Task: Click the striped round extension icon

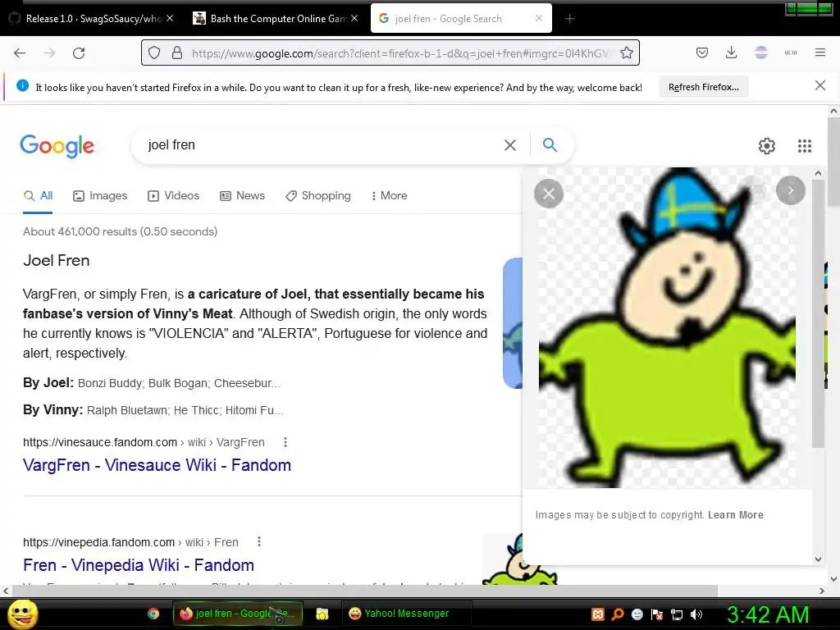Action: [x=760, y=52]
